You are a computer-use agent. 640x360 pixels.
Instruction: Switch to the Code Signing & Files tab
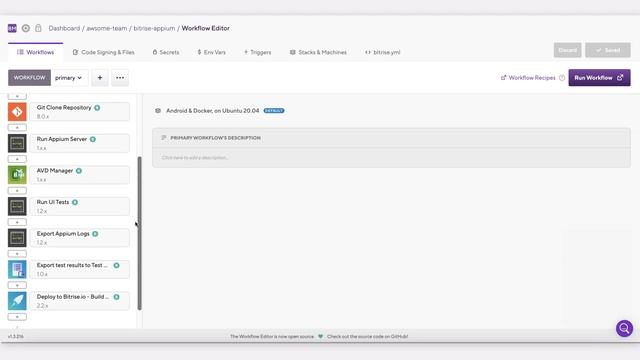click(104, 52)
